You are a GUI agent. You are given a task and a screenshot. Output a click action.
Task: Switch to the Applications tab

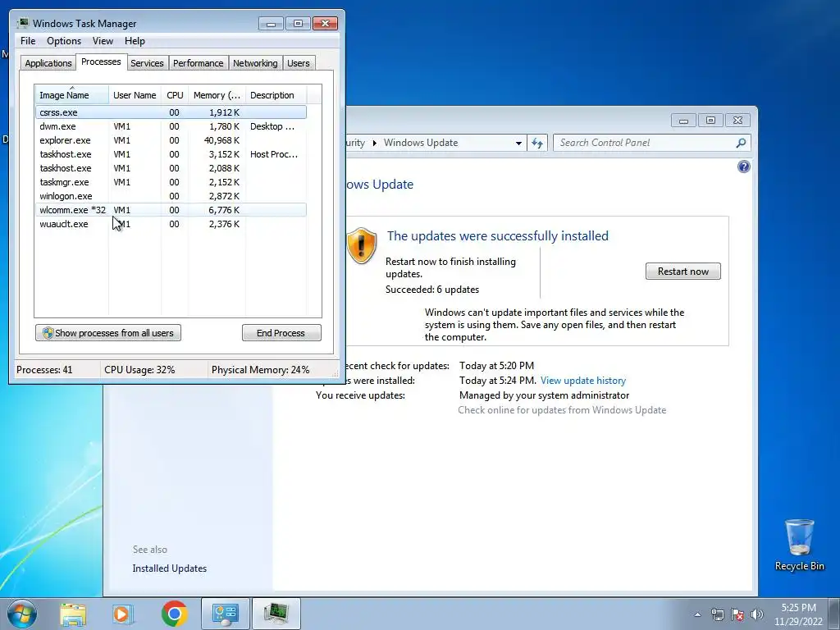pyautogui.click(x=48, y=63)
